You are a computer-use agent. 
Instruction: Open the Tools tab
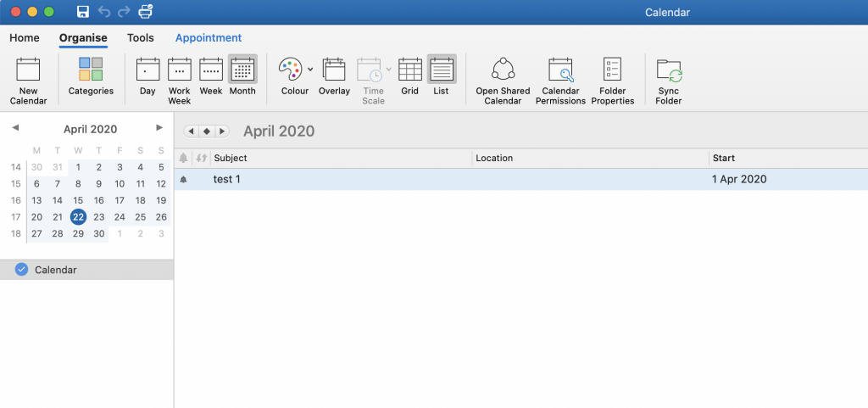(x=141, y=38)
